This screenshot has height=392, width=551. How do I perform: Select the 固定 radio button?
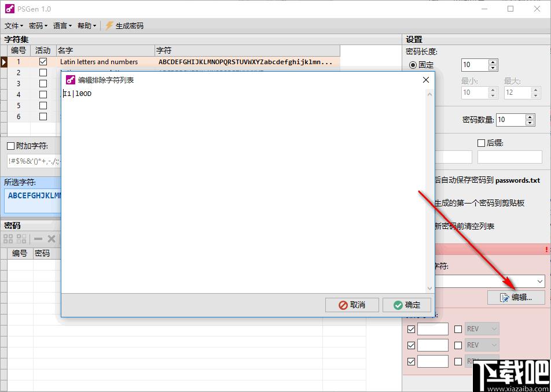pos(413,65)
